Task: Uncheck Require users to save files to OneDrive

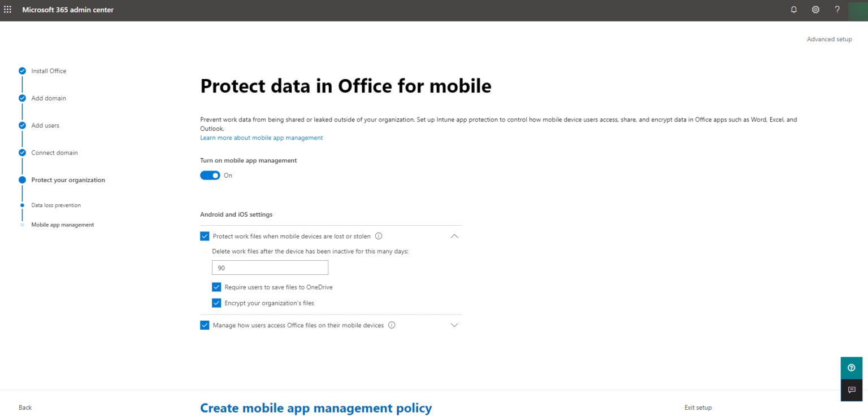Action: coord(216,287)
